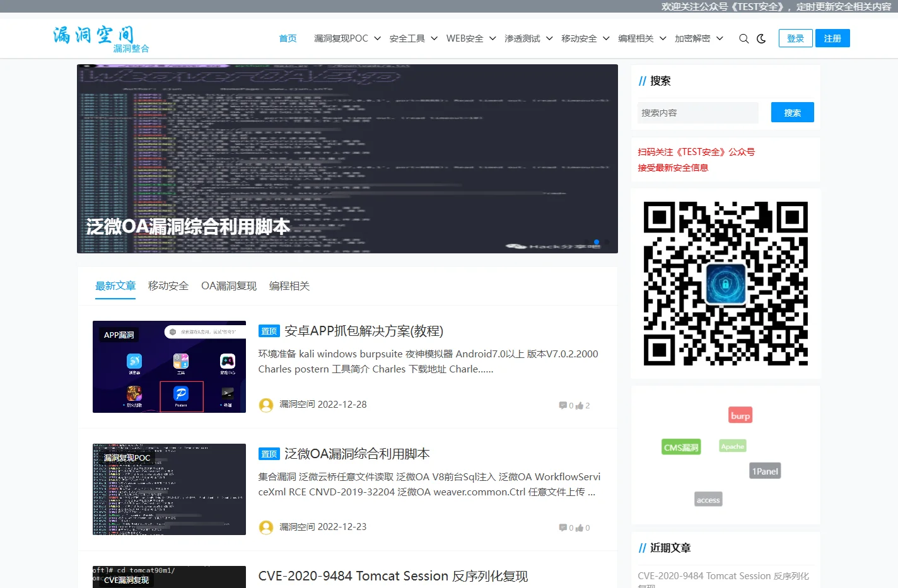Click the Apache tag
The image size is (898, 588).
pyautogui.click(x=733, y=446)
